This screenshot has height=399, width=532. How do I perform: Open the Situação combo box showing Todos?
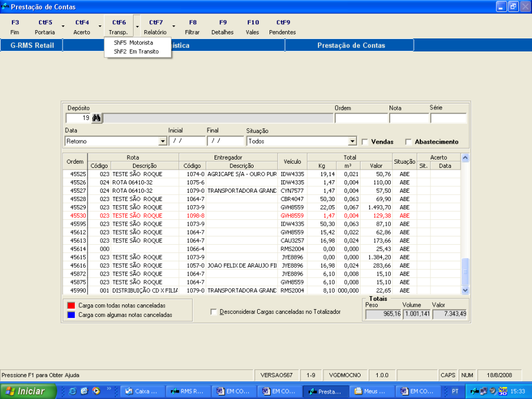click(352, 141)
